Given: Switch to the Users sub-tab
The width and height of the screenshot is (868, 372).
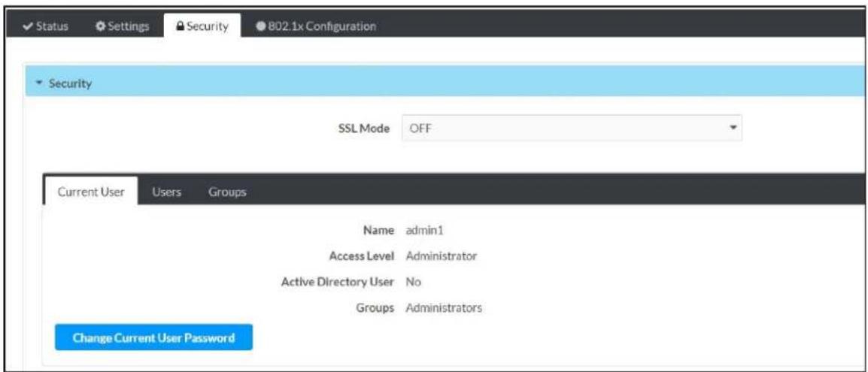Looking at the screenshot, I should 167,192.
